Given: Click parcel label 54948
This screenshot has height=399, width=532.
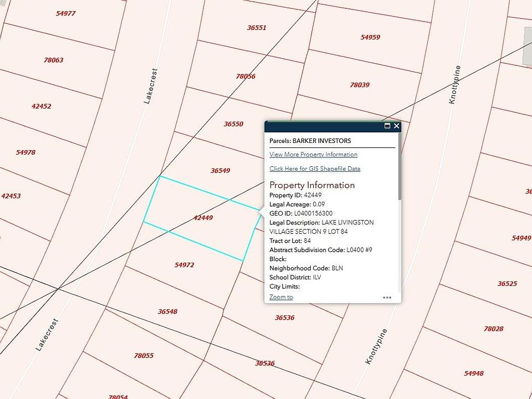Looking at the screenshot, I should tap(474, 374).
